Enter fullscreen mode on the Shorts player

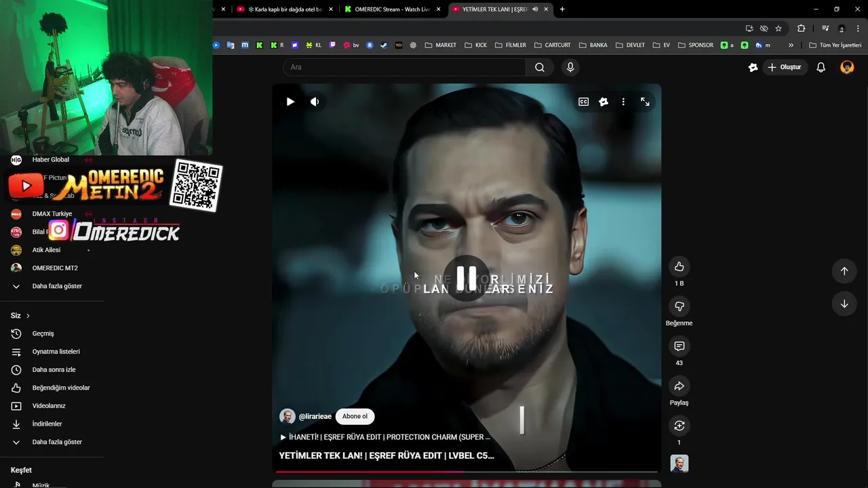[x=645, y=102]
